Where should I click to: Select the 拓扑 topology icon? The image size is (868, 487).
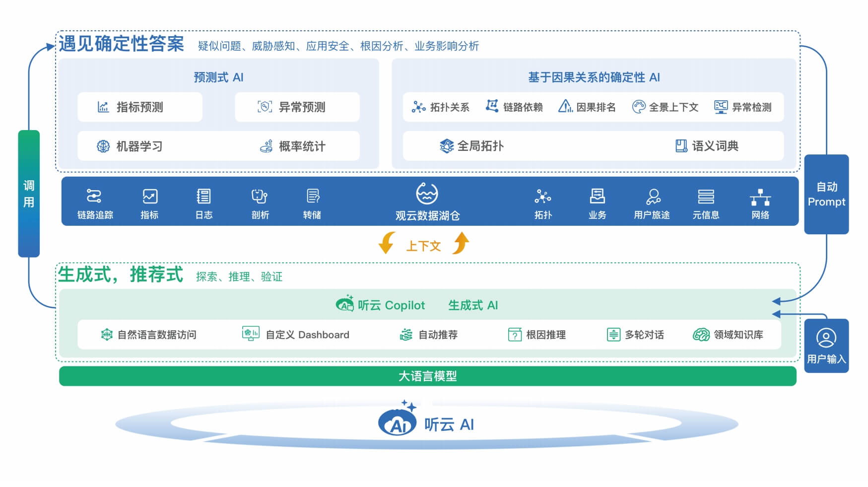[x=542, y=196]
